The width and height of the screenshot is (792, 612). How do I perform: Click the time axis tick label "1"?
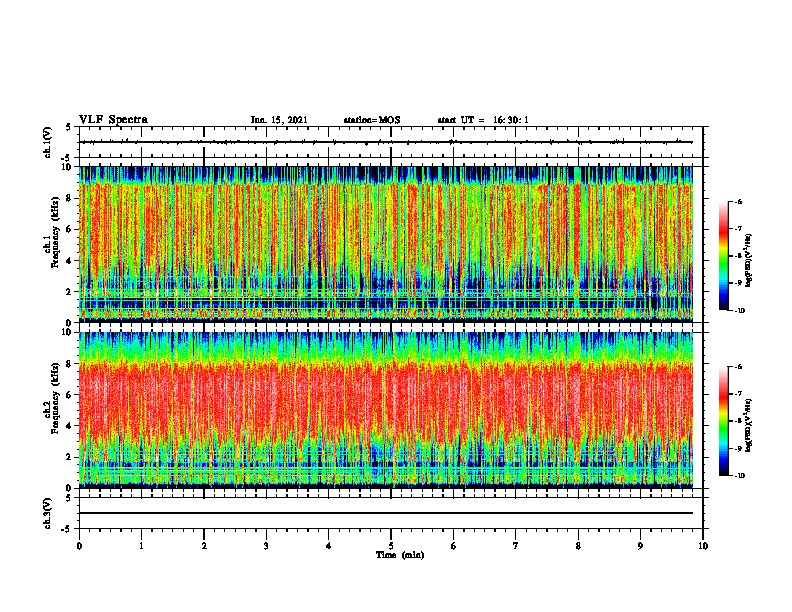[141, 546]
